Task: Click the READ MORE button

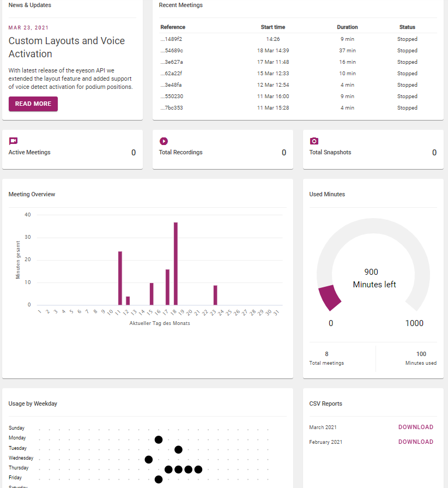Action: coord(33,104)
